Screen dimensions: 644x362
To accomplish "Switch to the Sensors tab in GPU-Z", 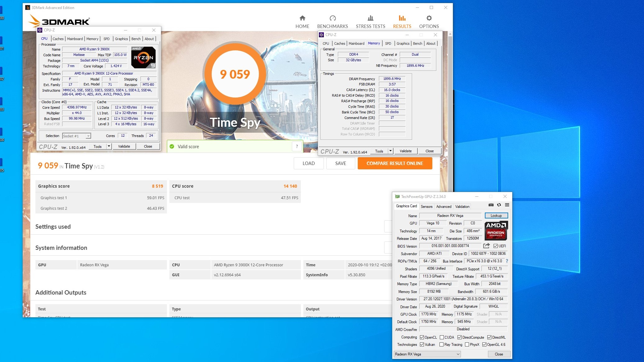I will (426, 207).
